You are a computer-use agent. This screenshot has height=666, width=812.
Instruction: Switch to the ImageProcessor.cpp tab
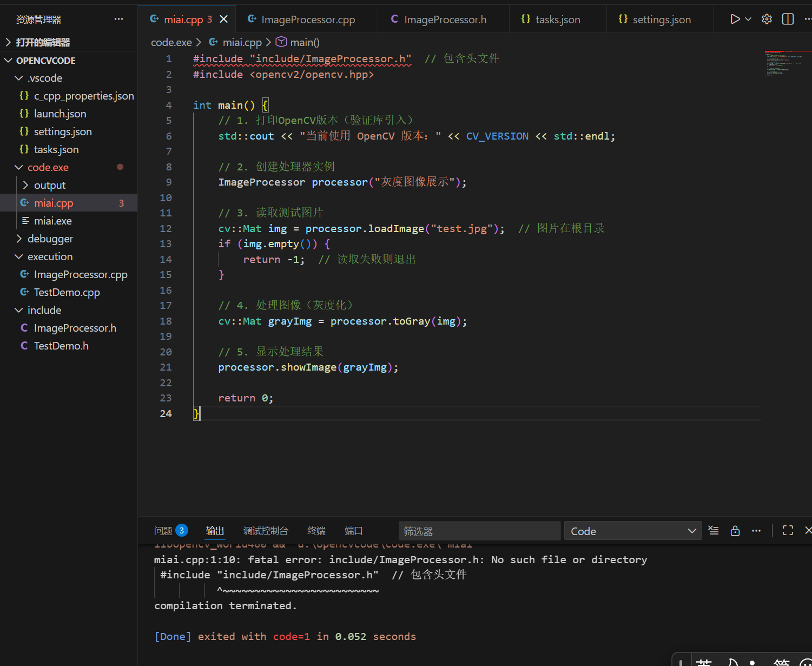[308, 19]
